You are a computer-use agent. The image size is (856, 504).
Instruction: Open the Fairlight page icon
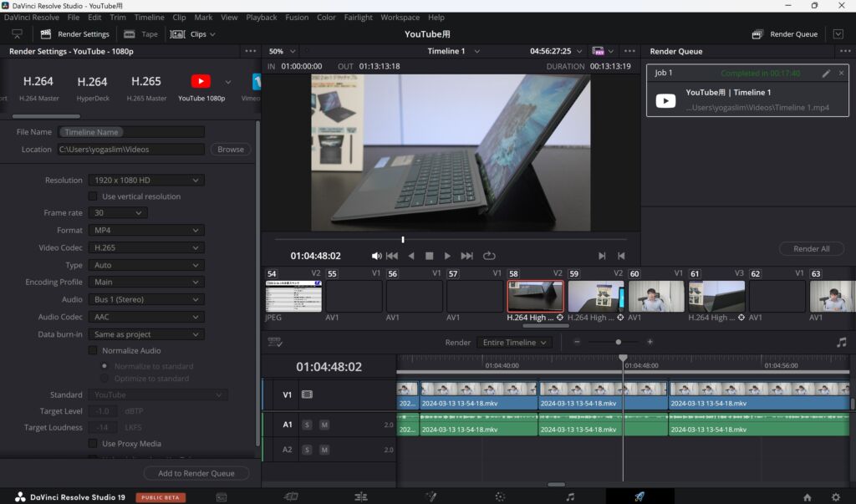click(x=570, y=496)
